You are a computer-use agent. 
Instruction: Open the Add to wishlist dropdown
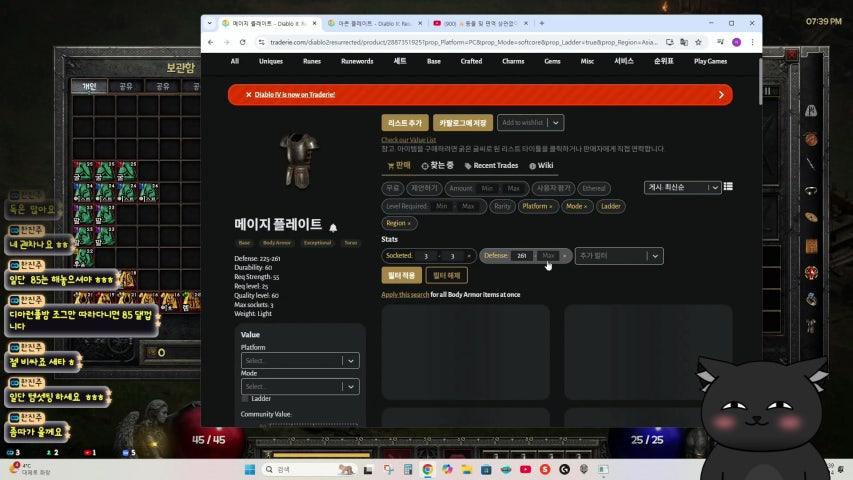[530, 122]
